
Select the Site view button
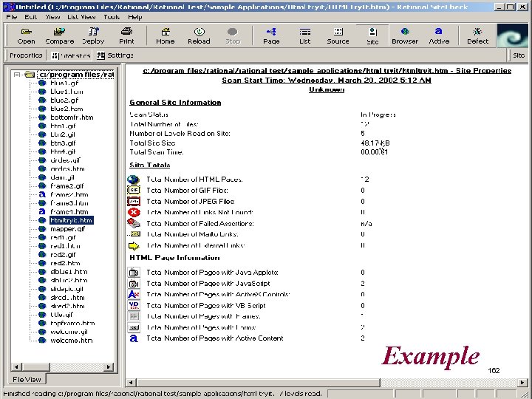click(372, 36)
